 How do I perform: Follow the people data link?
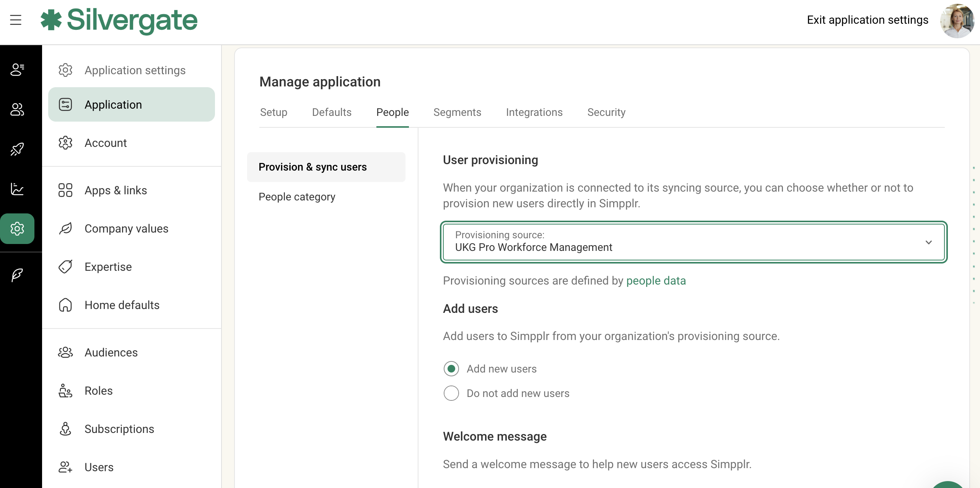pos(656,281)
